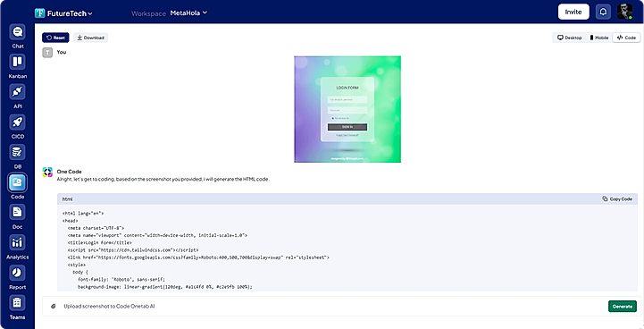Click the 'One Code' sender name
Screen dimensions: 644x329
pos(69,172)
